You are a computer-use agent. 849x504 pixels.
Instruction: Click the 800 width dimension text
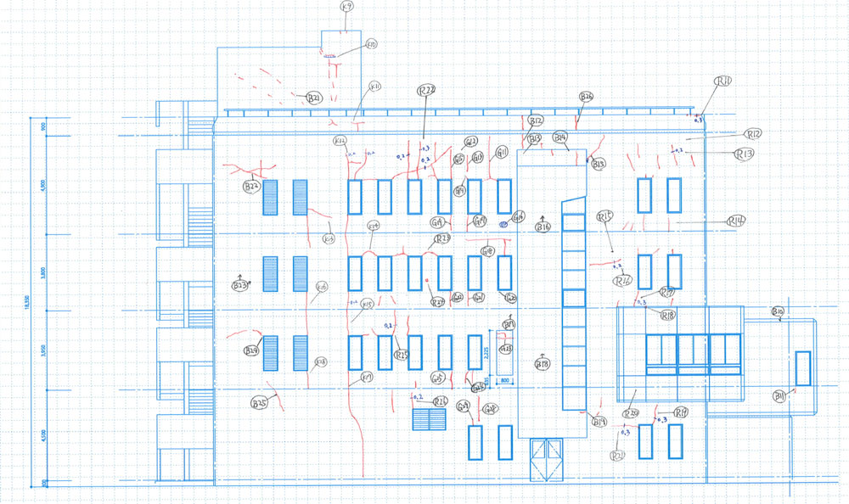tap(503, 382)
